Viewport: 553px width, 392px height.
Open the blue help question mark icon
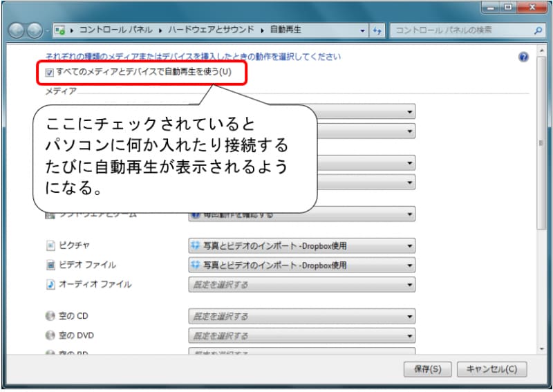click(x=523, y=57)
